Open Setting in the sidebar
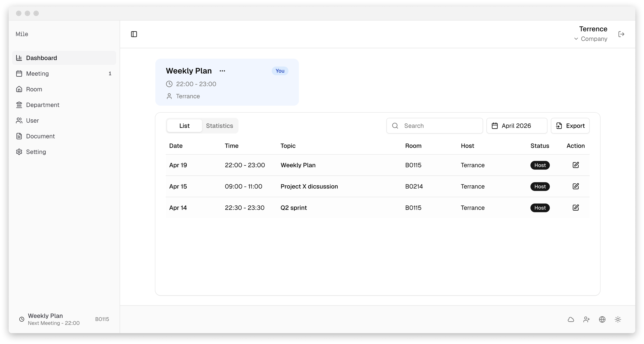 [x=64, y=152]
